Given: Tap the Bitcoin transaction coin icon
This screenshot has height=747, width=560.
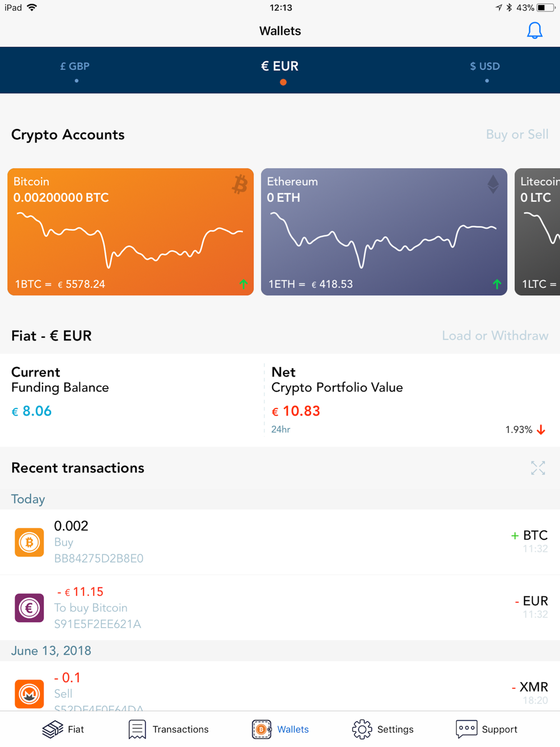Looking at the screenshot, I should pyautogui.click(x=29, y=542).
